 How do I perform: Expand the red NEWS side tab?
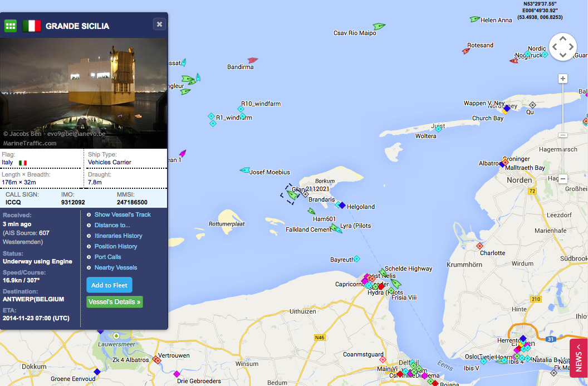click(x=579, y=358)
